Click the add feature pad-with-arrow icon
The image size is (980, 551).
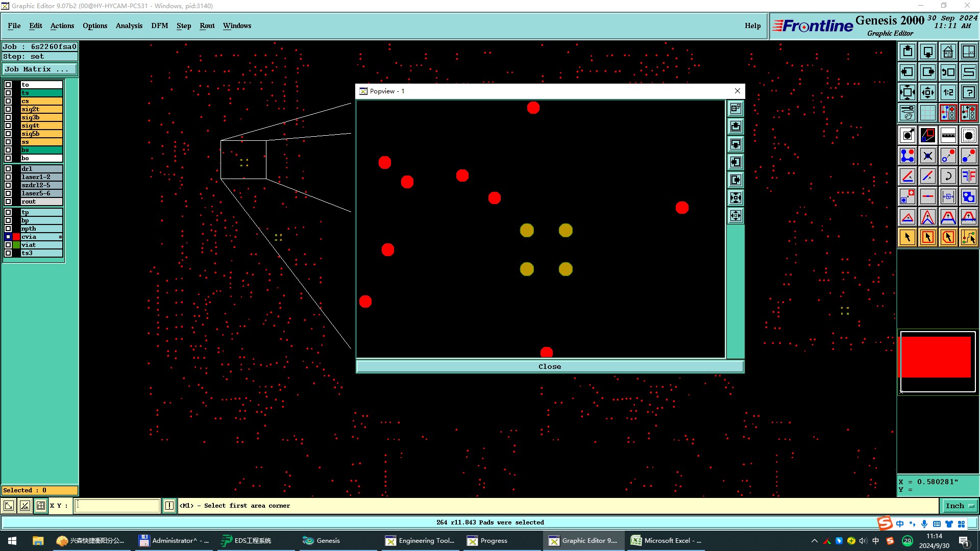908,135
